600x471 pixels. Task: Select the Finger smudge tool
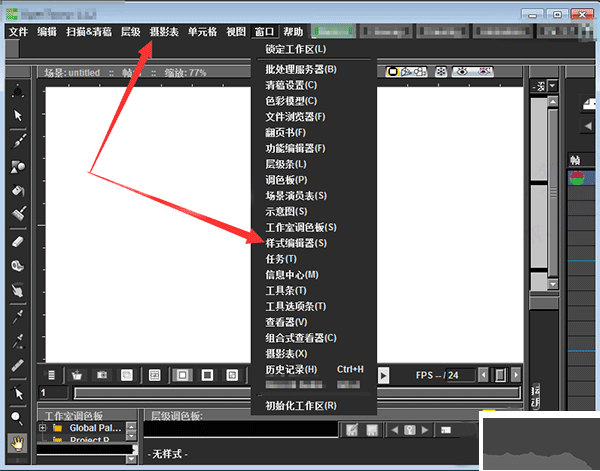pyautogui.click(x=18, y=290)
